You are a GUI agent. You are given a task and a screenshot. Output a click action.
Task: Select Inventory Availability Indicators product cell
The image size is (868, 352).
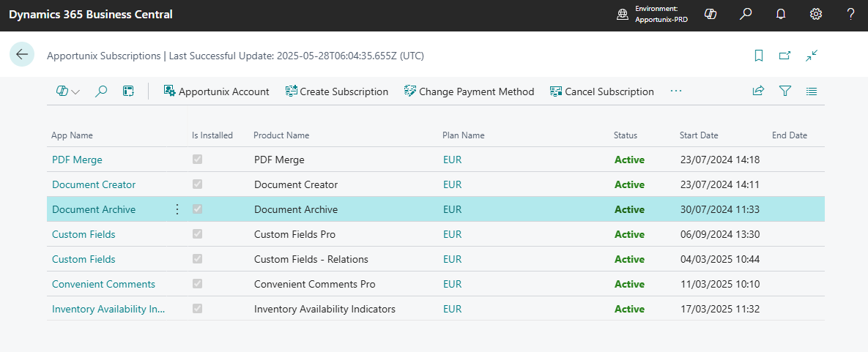(324, 309)
